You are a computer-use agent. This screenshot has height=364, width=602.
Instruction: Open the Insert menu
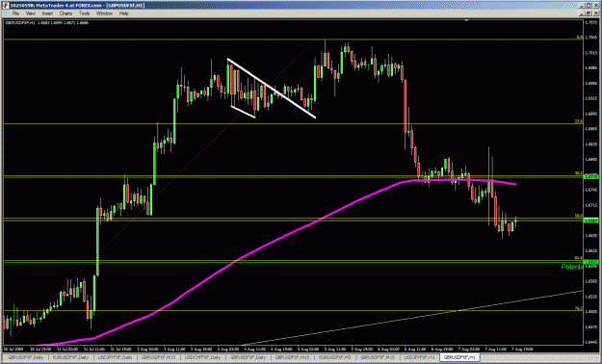[x=47, y=13]
